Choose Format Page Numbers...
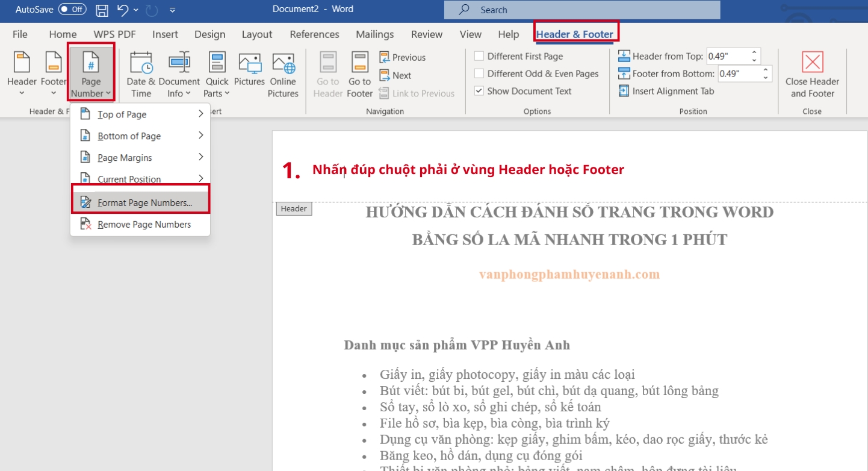This screenshot has width=868, height=471. pyautogui.click(x=141, y=202)
